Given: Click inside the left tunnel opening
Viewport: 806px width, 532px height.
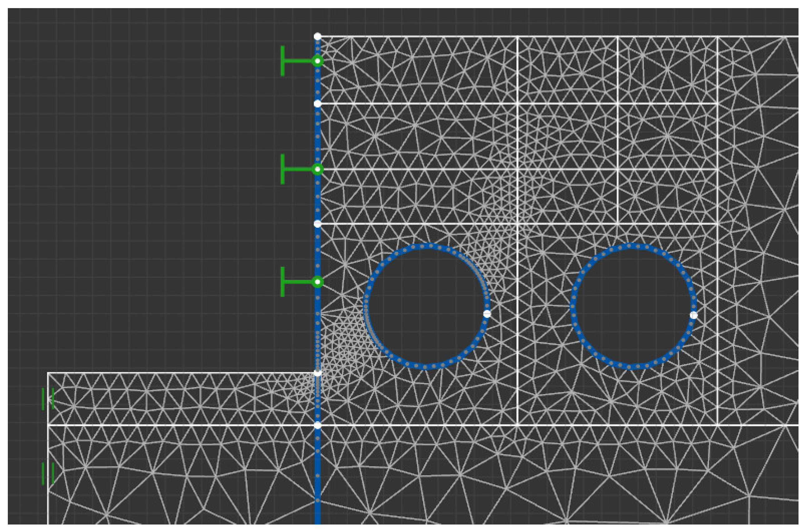Looking at the screenshot, I should click(x=427, y=306).
